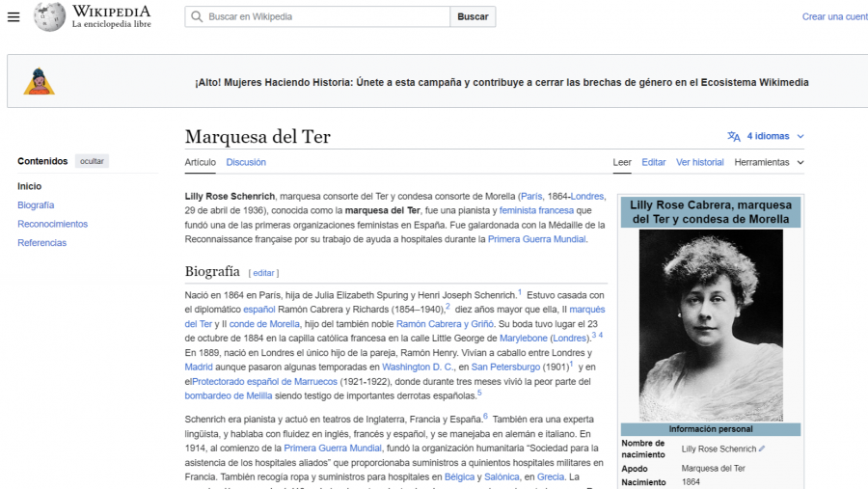Select the Artículo tab
Viewport: 868px width, 489px height.
click(201, 162)
